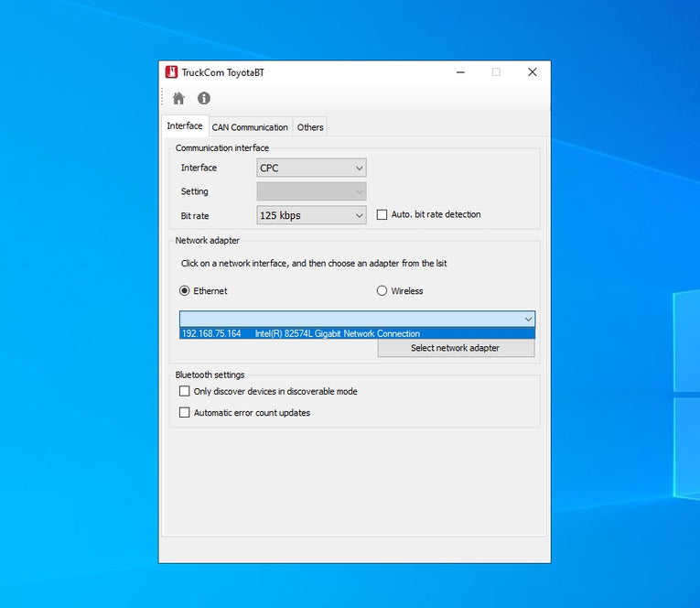Image resolution: width=700 pixels, height=608 pixels.
Task: Close the TruckCom ToyotaBT window
Action: click(x=532, y=72)
